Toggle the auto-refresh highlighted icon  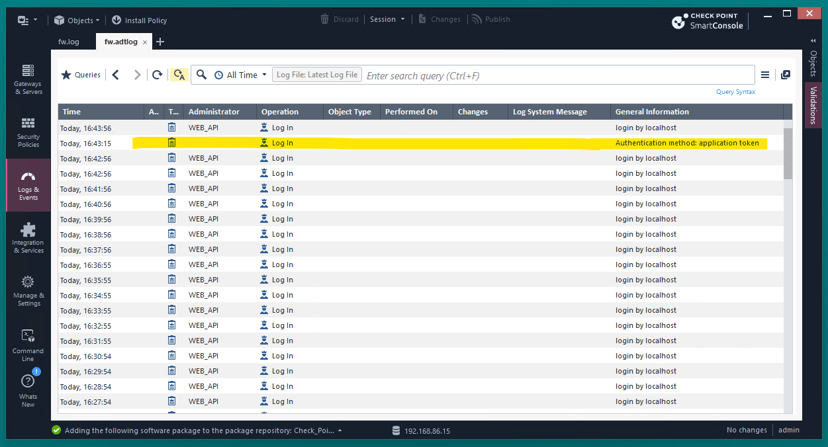tap(179, 75)
